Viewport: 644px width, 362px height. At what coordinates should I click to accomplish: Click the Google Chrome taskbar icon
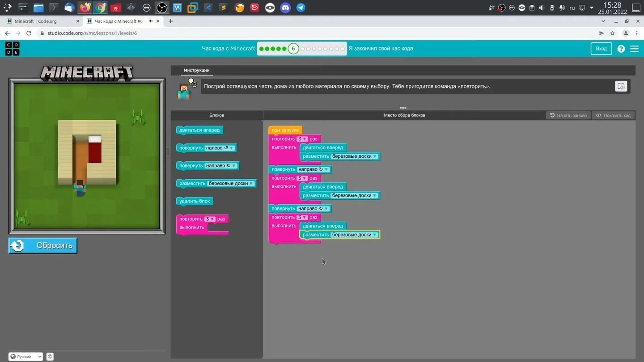pyautogui.click(x=101, y=8)
